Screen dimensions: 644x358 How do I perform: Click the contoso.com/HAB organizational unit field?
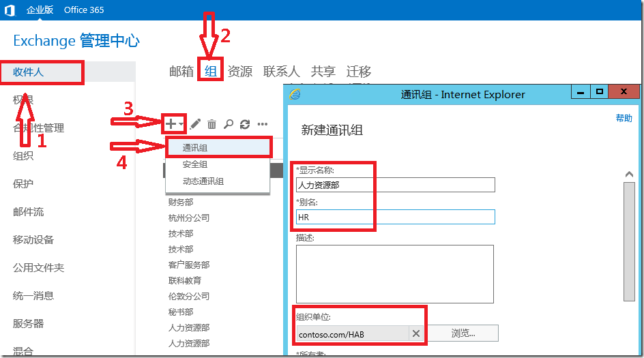[353, 333]
